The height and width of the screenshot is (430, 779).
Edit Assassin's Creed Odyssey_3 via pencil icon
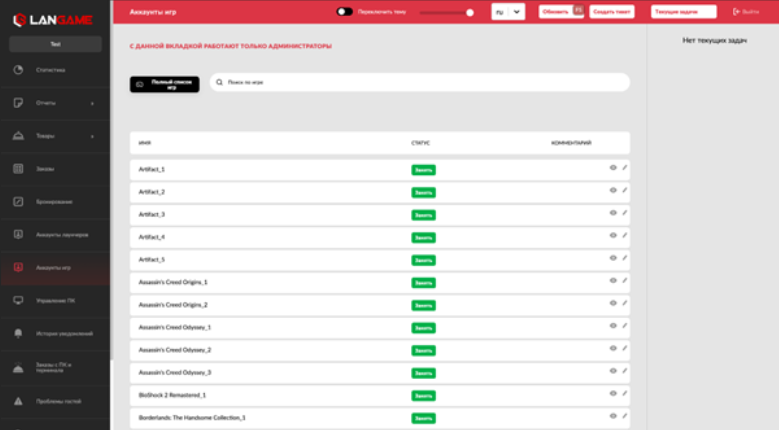tap(624, 371)
